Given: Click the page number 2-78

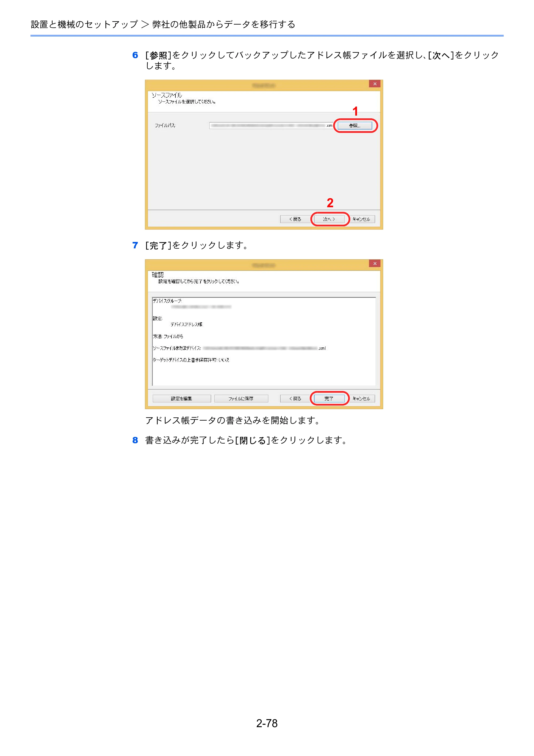Looking at the screenshot, I should 267,723.
